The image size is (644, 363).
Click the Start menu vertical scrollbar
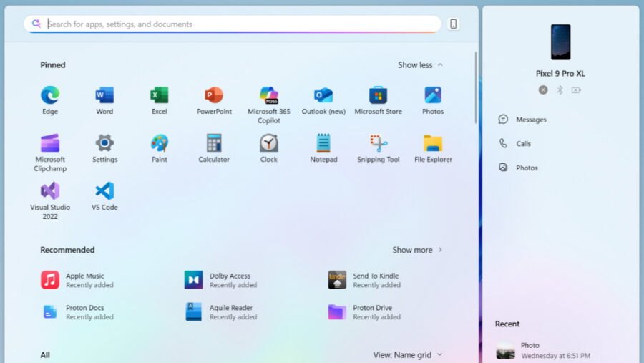pyautogui.click(x=476, y=87)
